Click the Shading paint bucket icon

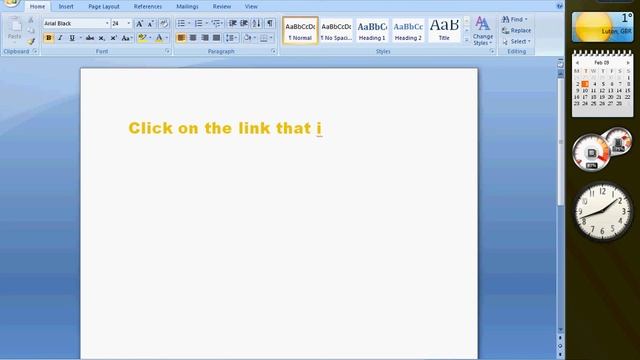pyautogui.click(x=247, y=38)
